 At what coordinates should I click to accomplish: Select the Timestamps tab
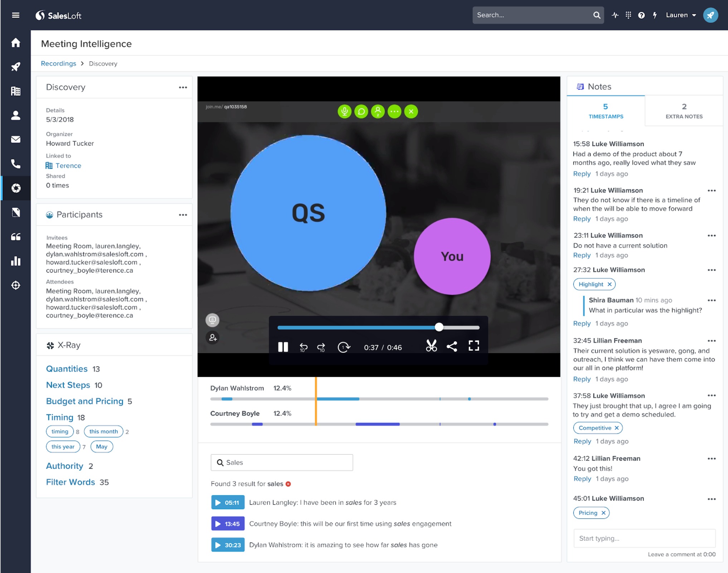606,111
